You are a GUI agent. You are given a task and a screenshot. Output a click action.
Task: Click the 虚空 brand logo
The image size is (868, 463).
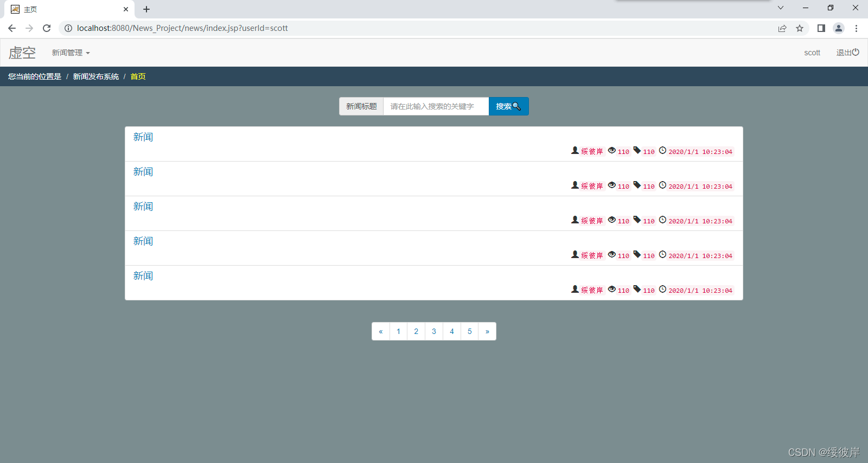click(x=22, y=53)
